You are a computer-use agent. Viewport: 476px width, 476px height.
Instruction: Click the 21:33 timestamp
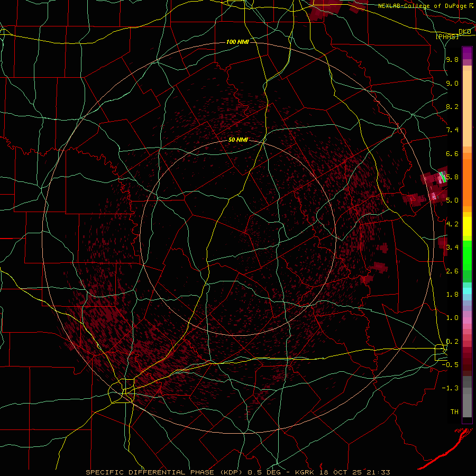click(378, 472)
